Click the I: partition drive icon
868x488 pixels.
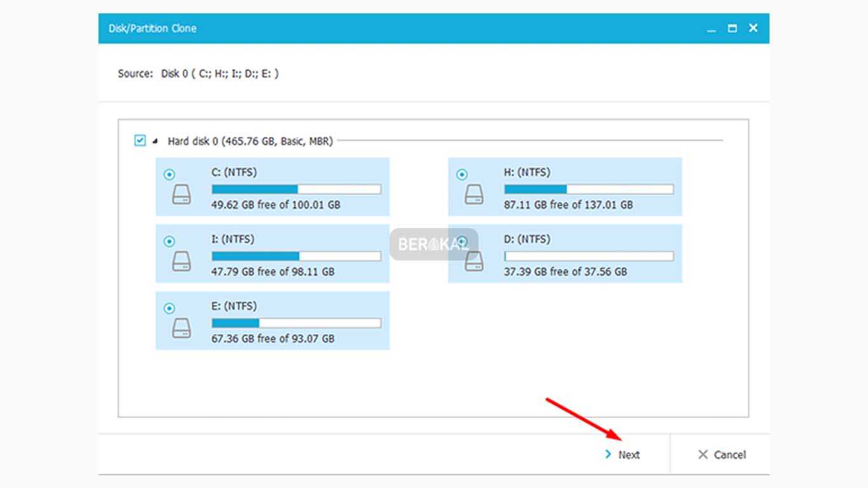pos(182,261)
